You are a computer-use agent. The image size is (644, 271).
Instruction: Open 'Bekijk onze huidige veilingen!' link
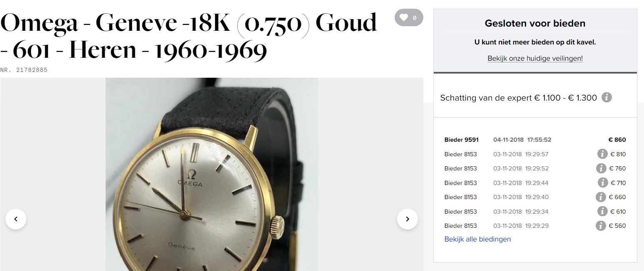click(x=535, y=59)
